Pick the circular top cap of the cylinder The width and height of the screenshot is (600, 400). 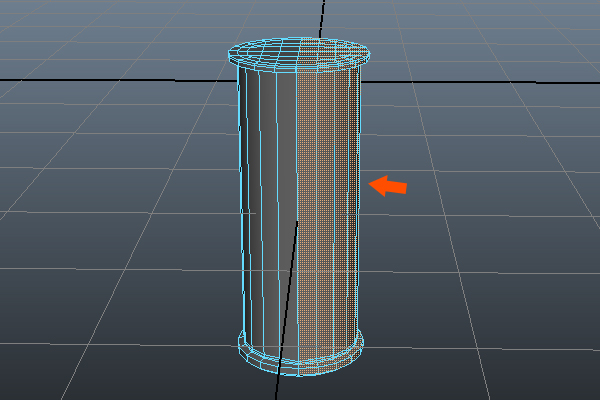click(x=299, y=54)
